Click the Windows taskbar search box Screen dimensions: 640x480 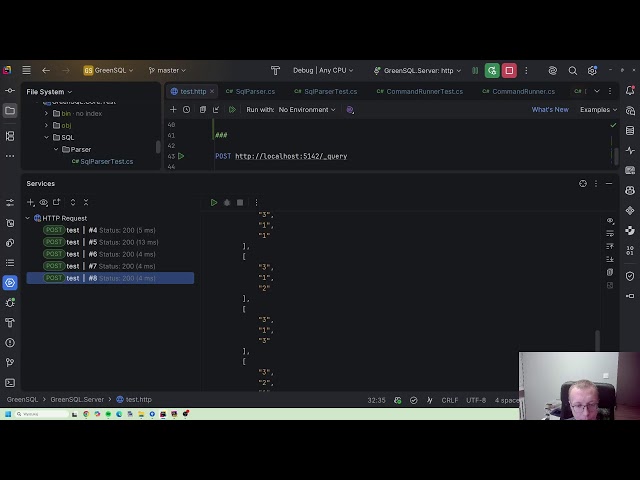coord(42,414)
